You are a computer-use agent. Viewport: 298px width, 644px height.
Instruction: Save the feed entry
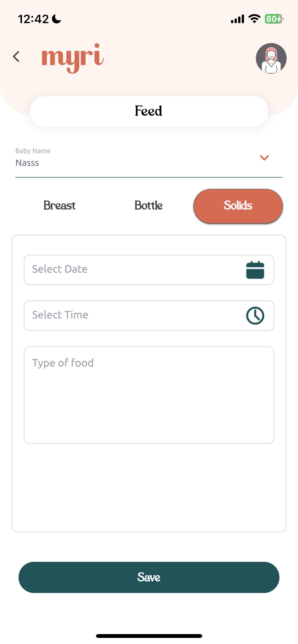tap(149, 577)
